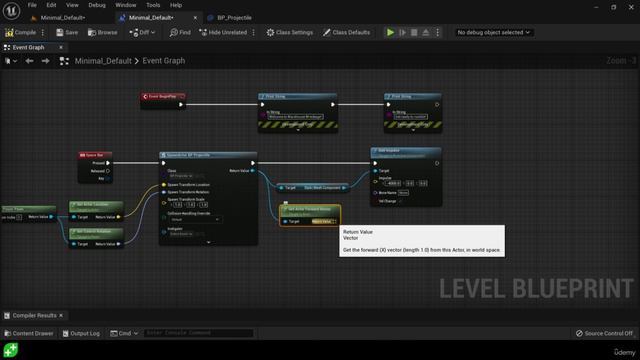This screenshot has width=640, height=360.
Task: Click the graph icon before Minimal_Default breadcrumb
Action: (x=64, y=61)
